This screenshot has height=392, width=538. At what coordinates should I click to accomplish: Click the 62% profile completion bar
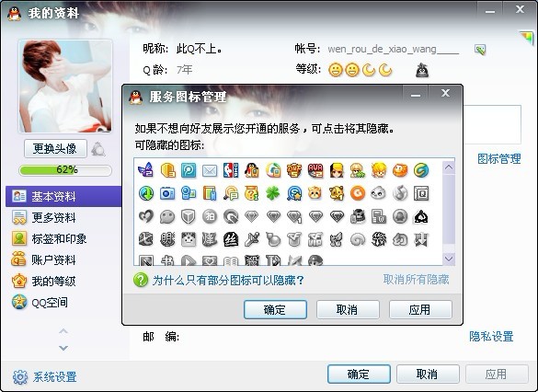[x=65, y=170]
